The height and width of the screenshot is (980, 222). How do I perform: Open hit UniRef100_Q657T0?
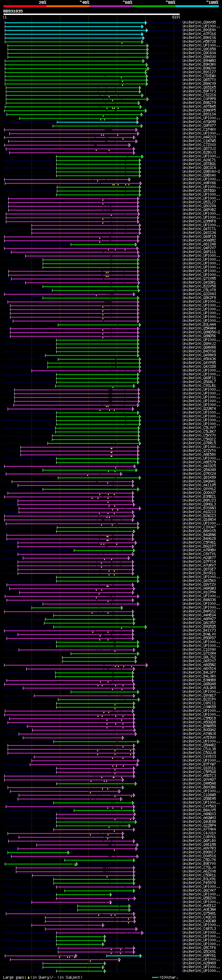tap(199, 80)
